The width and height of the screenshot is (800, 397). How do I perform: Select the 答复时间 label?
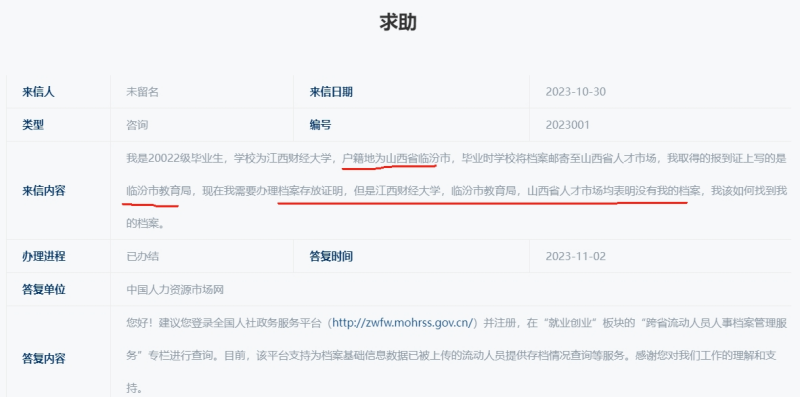(x=331, y=256)
